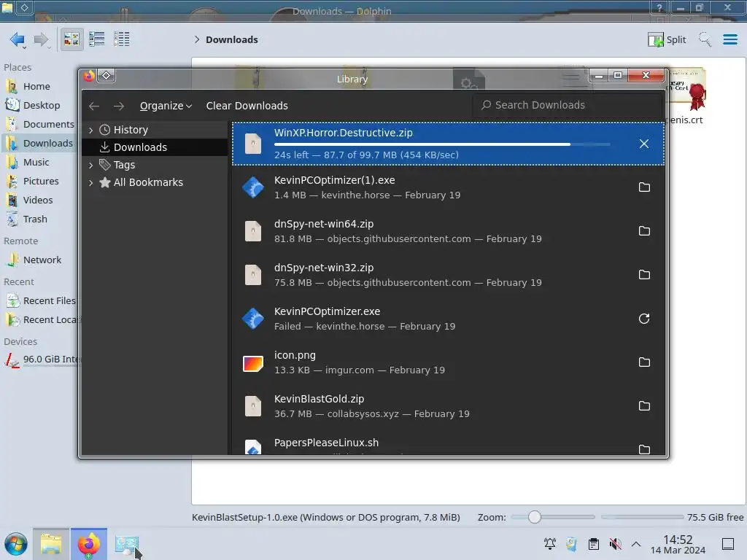Switch Dolphin to icons view mode

[71, 39]
